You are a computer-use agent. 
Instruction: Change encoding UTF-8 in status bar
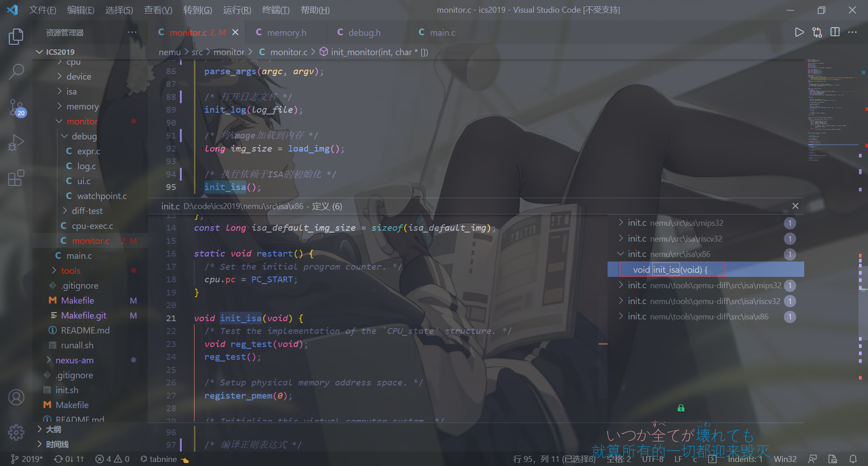click(x=652, y=459)
